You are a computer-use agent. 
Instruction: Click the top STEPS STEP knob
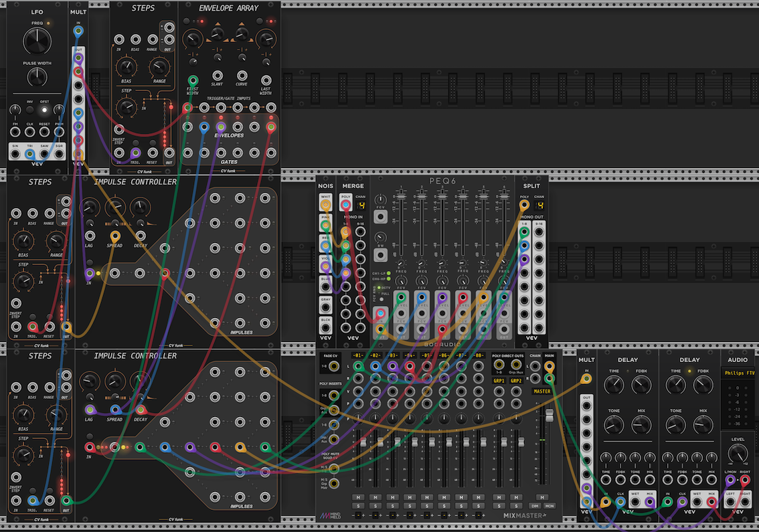pos(126,106)
